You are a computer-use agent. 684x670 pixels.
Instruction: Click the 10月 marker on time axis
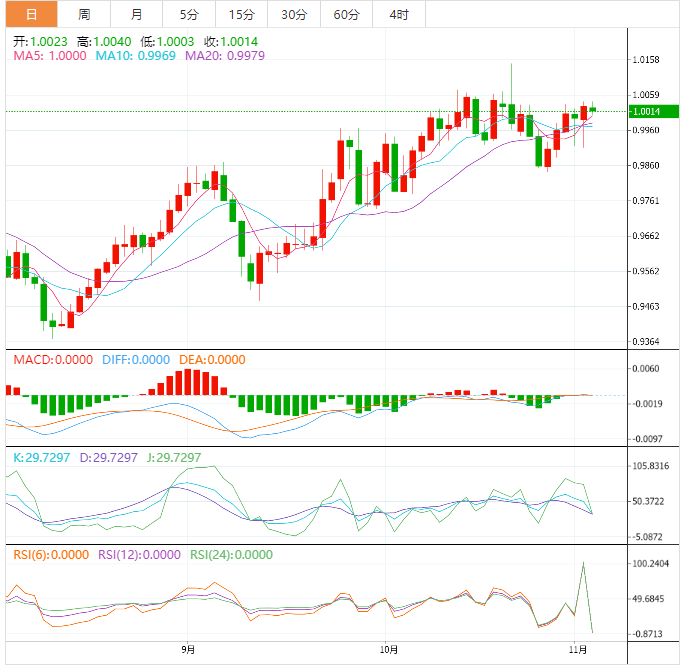click(x=388, y=649)
